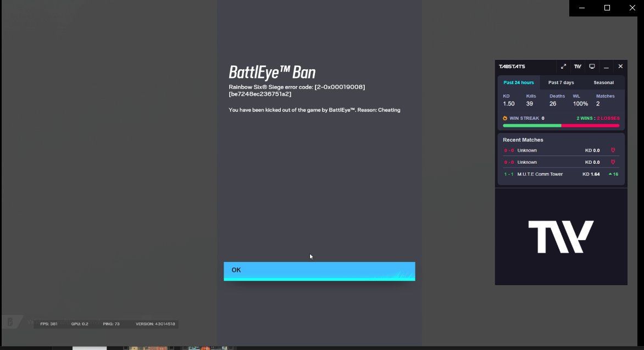Switch to Seasonal stats tab
644x350 pixels.
[x=603, y=82]
